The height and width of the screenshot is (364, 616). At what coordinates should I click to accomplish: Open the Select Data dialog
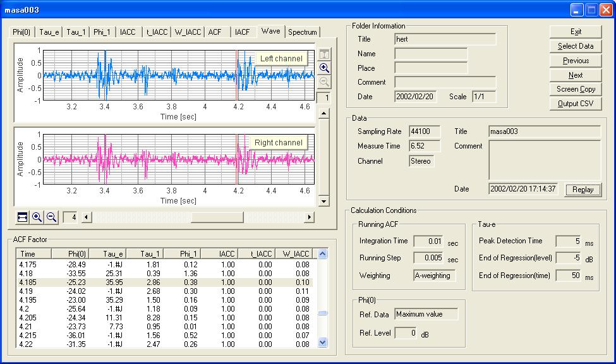(576, 46)
